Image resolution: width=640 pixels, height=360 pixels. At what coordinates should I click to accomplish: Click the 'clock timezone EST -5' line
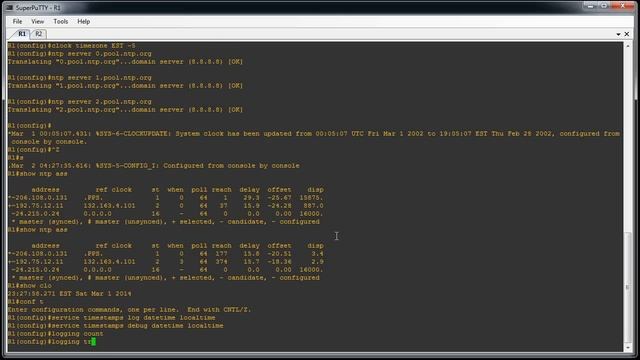71,46
